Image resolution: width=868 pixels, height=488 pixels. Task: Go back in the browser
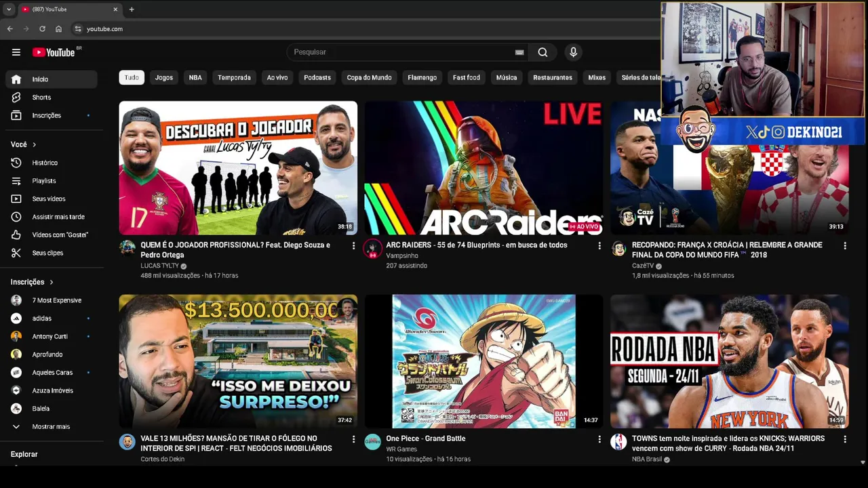[x=9, y=29]
